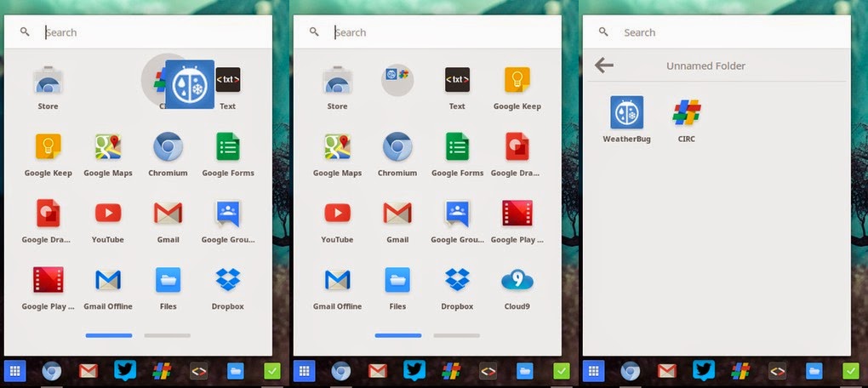The width and height of the screenshot is (868, 388).
Task: Open Text app in left launcher
Action: pyautogui.click(x=227, y=80)
